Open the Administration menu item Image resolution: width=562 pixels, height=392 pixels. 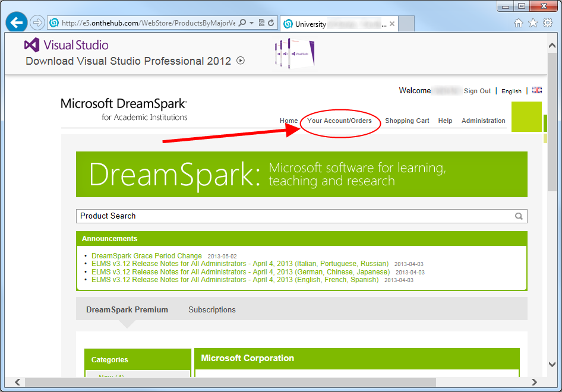[483, 121]
